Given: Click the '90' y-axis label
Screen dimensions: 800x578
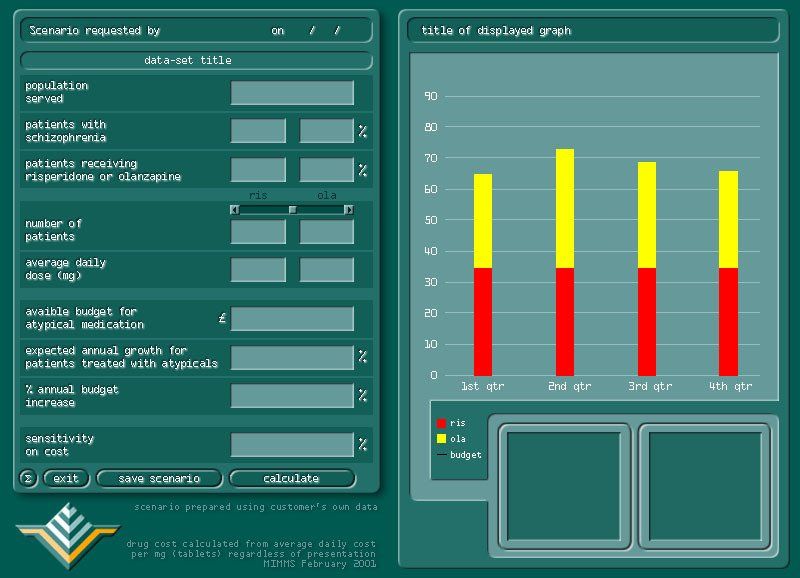Looking at the screenshot, I should (431, 96).
